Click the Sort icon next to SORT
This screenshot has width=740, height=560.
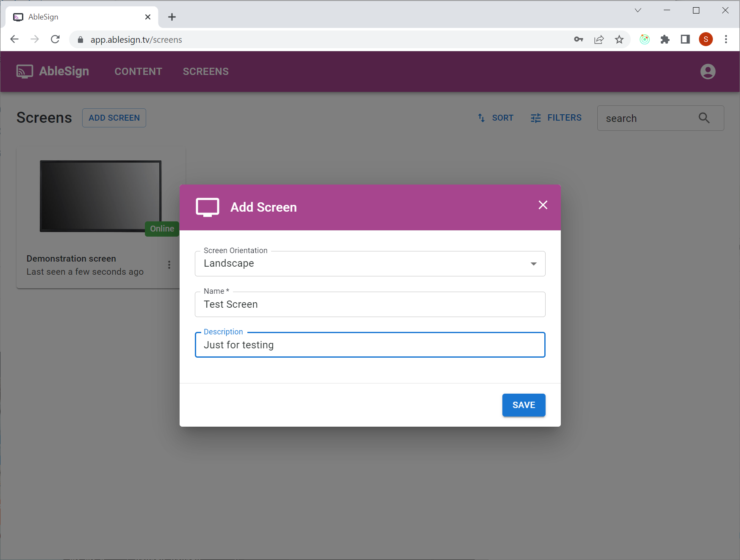pyautogui.click(x=481, y=118)
